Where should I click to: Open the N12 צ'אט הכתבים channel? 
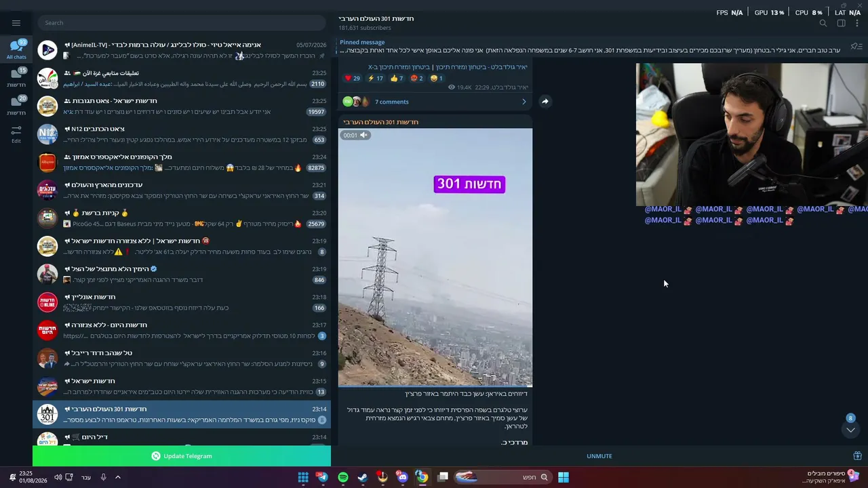click(x=182, y=134)
